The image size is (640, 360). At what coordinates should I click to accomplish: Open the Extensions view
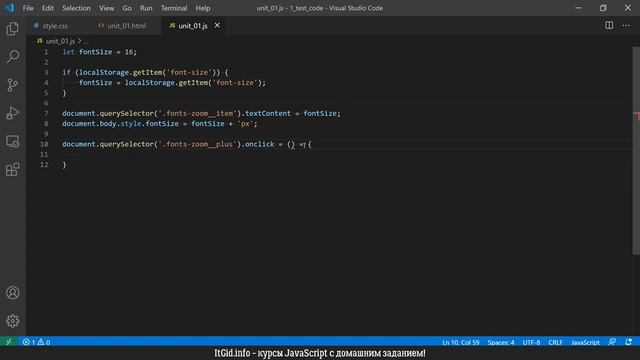click(13, 169)
